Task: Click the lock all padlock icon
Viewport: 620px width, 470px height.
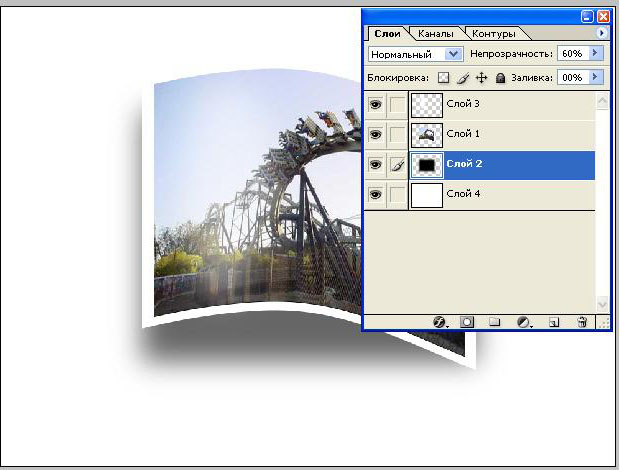Action: (499, 77)
